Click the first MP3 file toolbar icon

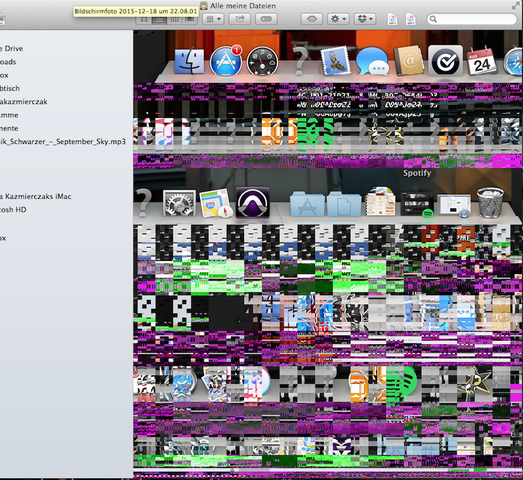click(393, 19)
